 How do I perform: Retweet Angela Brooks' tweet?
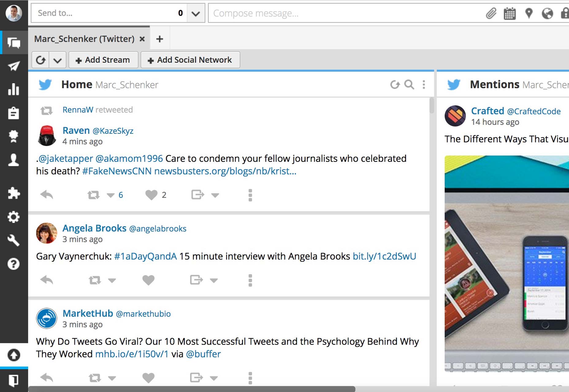coord(95,280)
